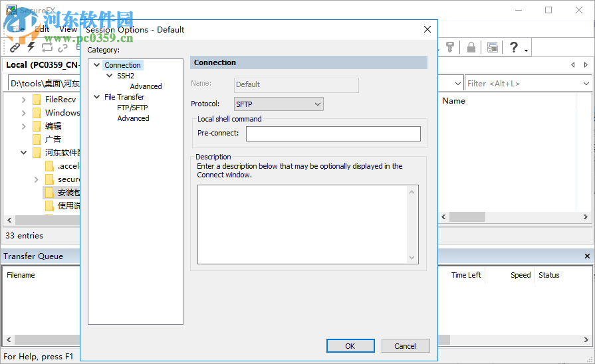The width and height of the screenshot is (595, 364).
Task: Open the Filter Alt+L dropdown arrow
Action: pyautogui.click(x=586, y=84)
